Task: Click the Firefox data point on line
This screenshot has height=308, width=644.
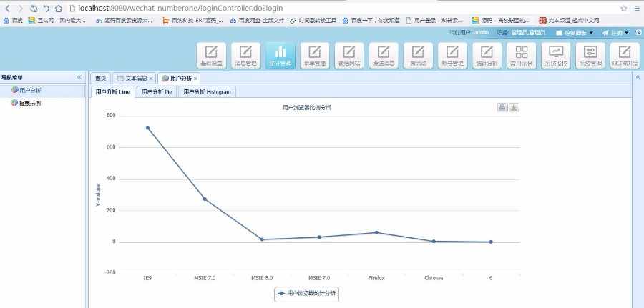Action: [376, 232]
